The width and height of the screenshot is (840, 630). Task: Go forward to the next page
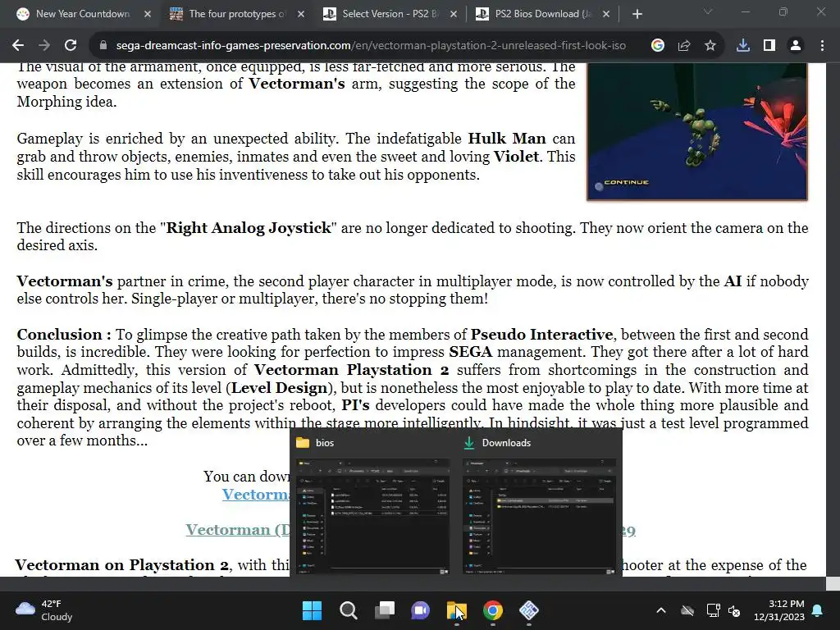[x=44, y=46]
